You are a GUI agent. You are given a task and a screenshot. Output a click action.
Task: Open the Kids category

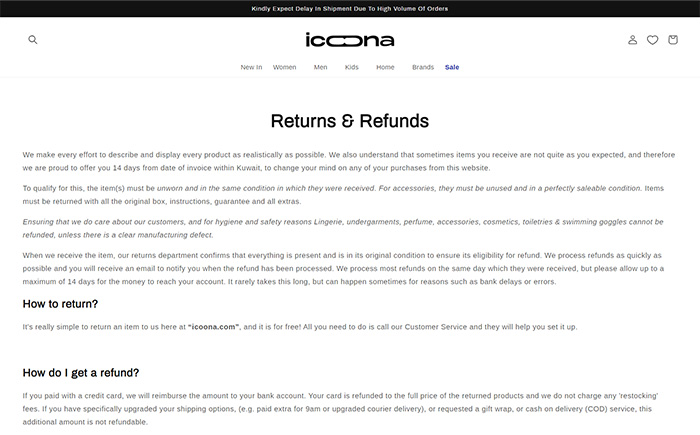click(351, 67)
